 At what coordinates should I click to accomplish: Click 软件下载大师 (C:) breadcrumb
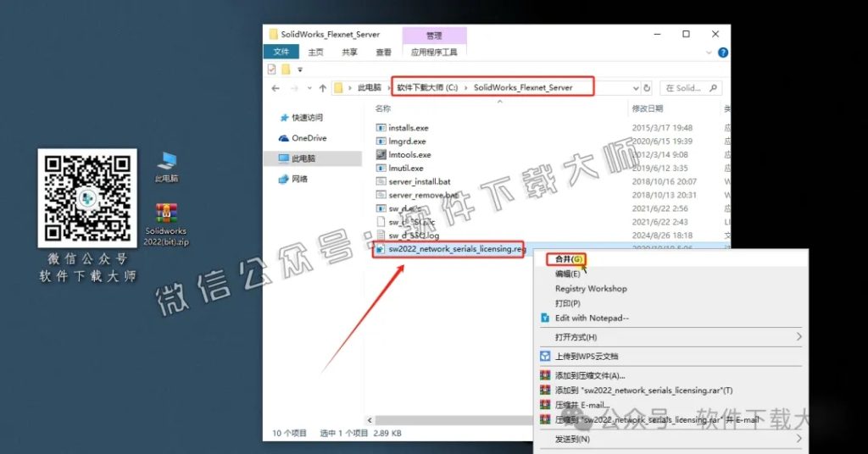427,87
